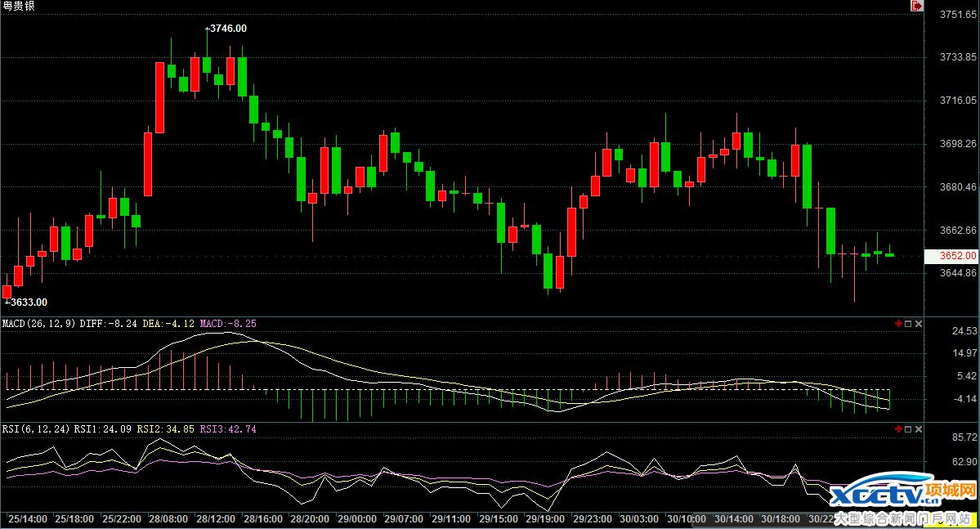Viewport: 980px width, 529px height.
Task: Click the RSI(6,12,24) indicator label
Action: click(36, 429)
